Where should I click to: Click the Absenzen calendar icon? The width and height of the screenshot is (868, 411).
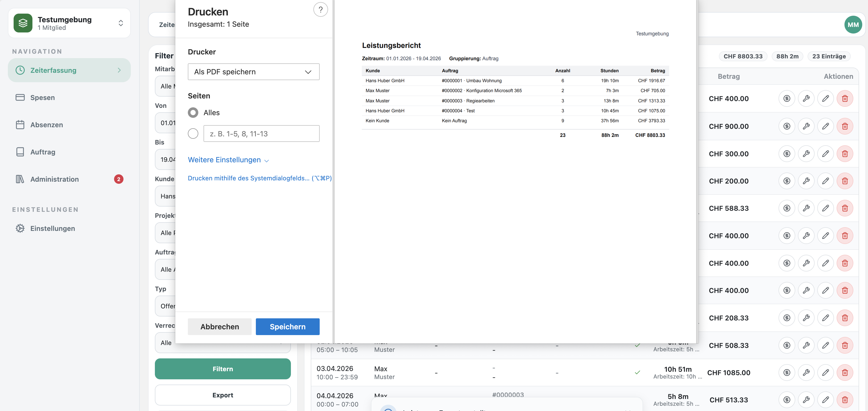point(20,125)
